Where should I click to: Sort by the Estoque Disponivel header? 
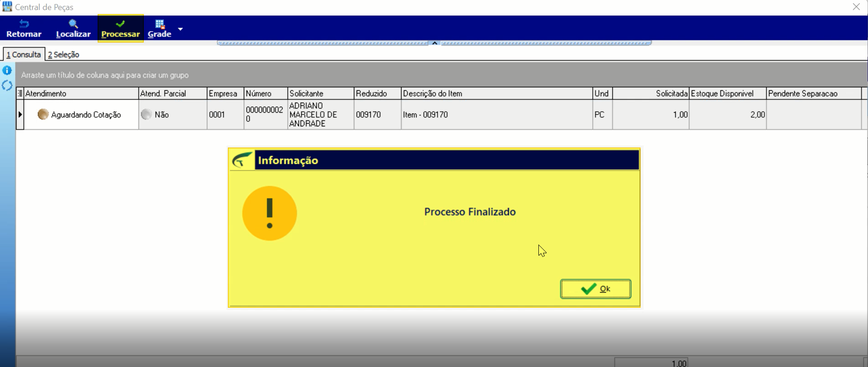pos(728,93)
